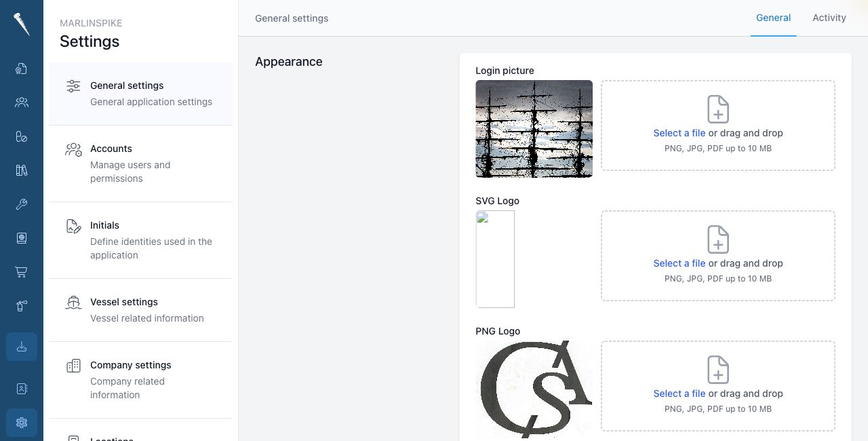Viewport: 868px width, 441px height.
Task: Open the shopping cart icon in sidebar
Action: (x=22, y=272)
